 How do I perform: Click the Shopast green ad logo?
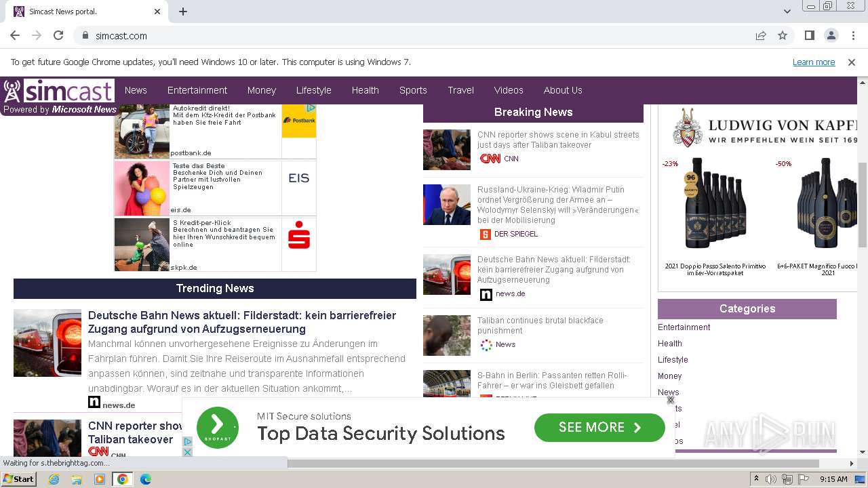click(218, 428)
